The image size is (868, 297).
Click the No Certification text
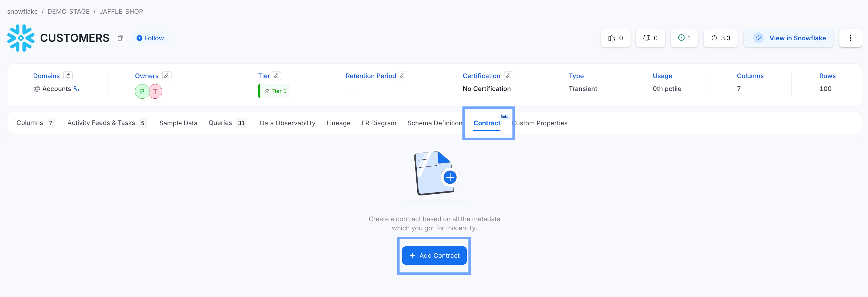pos(486,89)
